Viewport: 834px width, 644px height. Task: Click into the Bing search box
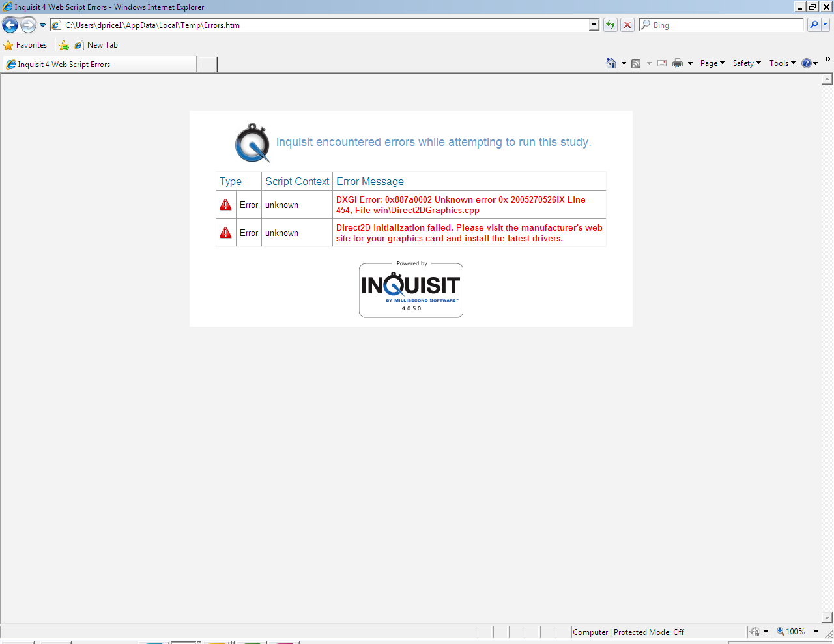(x=721, y=25)
